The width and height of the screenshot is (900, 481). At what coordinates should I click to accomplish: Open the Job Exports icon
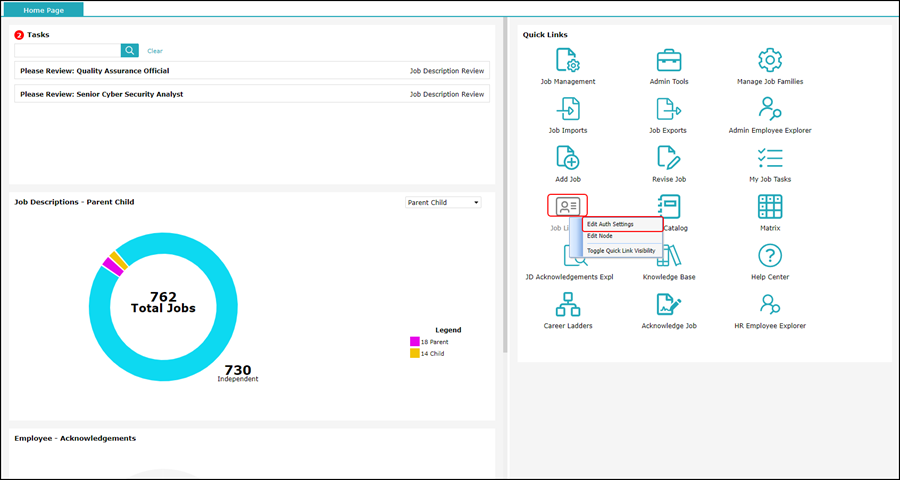coord(669,108)
